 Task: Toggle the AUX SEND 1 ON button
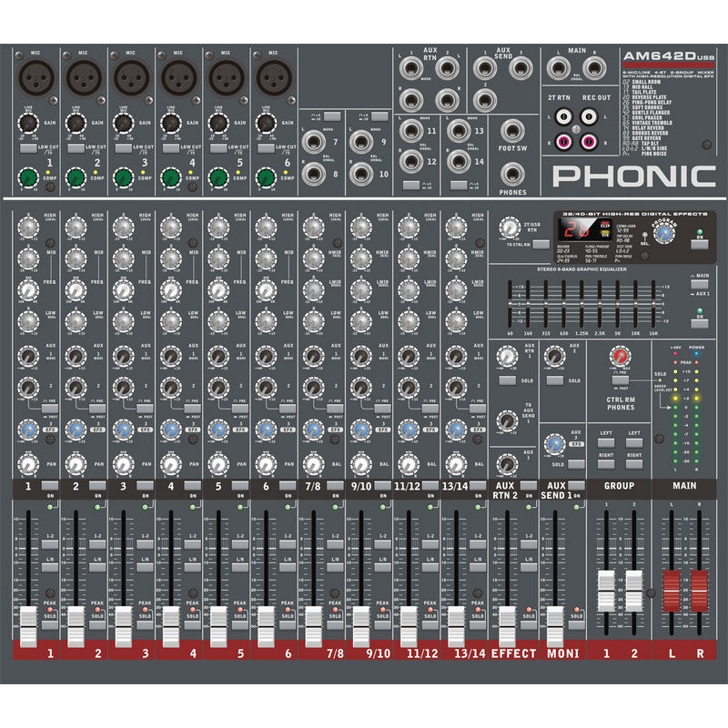coord(576,486)
